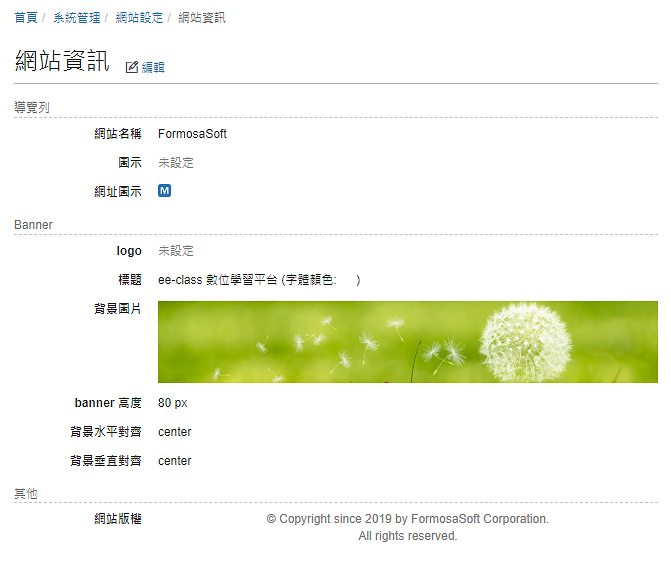This screenshot has height=565, width=671.
Task: Click the blue M favicon icon
Action: pos(164,190)
